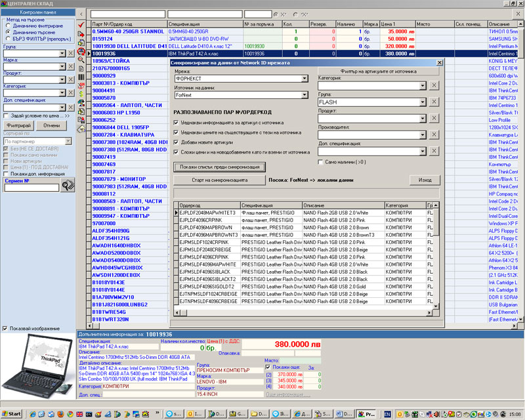
Task: Click the EN language indicator in taskbar
Action: (x=387, y=414)
